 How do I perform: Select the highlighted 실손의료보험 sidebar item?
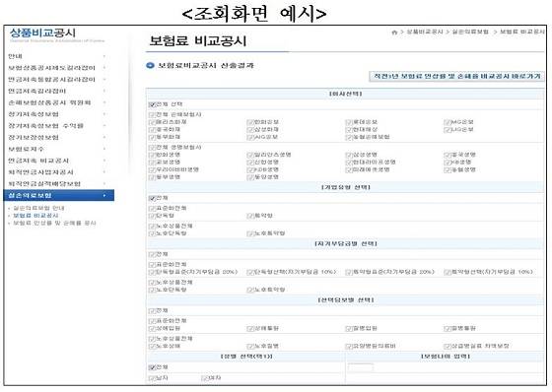pos(59,195)
